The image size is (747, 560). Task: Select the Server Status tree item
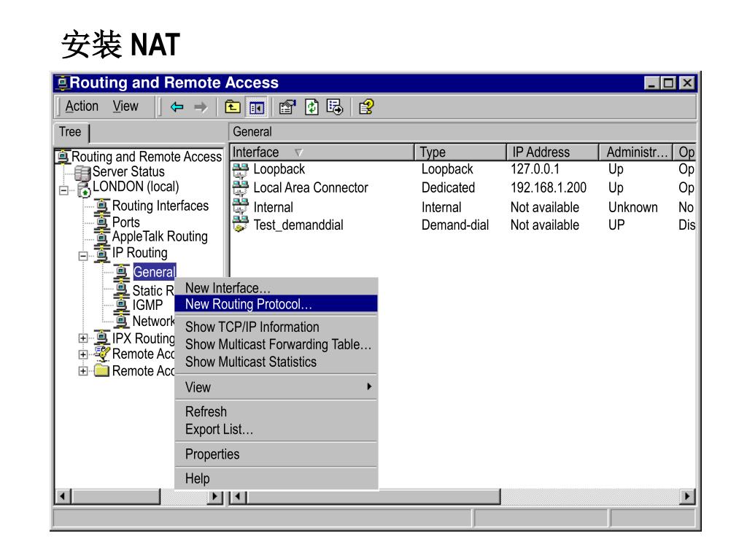click(x=128, y=171)
